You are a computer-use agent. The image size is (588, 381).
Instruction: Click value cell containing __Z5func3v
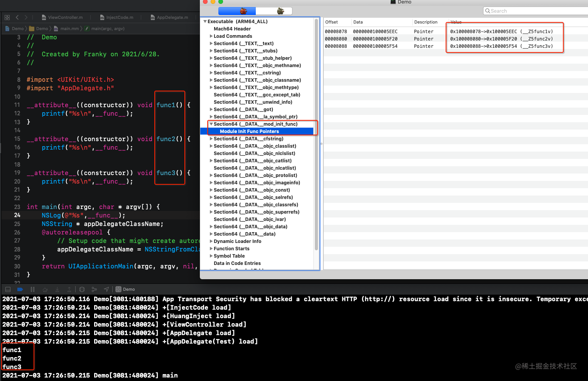(502, 46)
